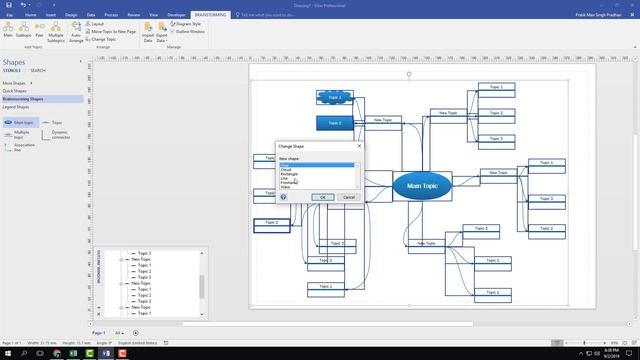
Task: Choose Rectangle in the New shape list
Action: pos(289,174)
